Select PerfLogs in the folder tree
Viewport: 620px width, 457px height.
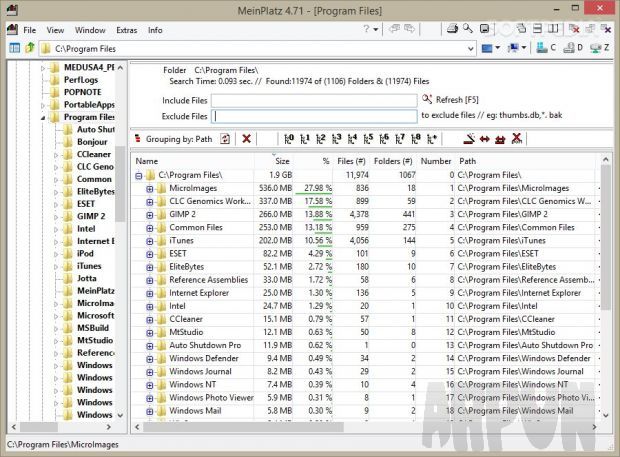pyautogui.click(x=81, y=80)
